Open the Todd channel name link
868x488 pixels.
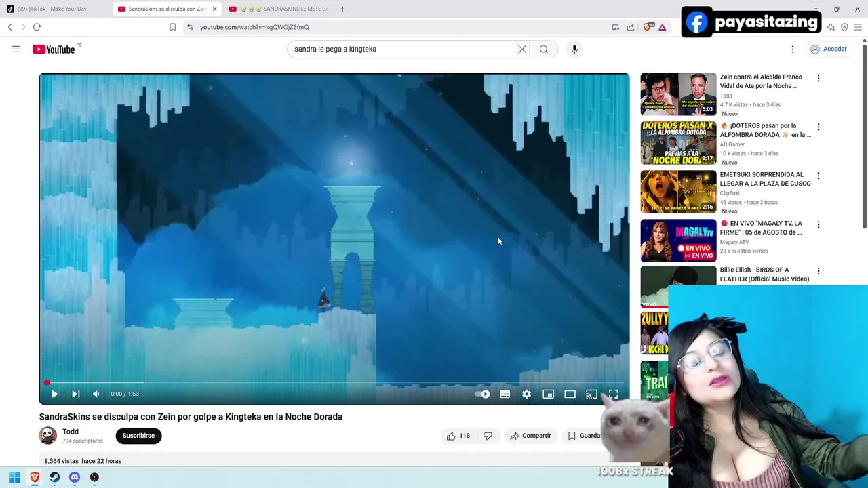coord(71,432)
